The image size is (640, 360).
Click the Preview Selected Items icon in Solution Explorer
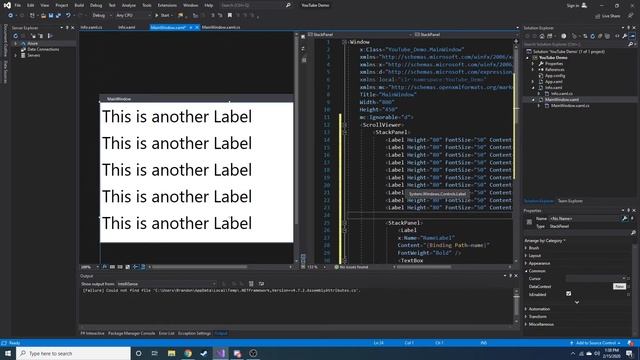click(x=632, y=36)
